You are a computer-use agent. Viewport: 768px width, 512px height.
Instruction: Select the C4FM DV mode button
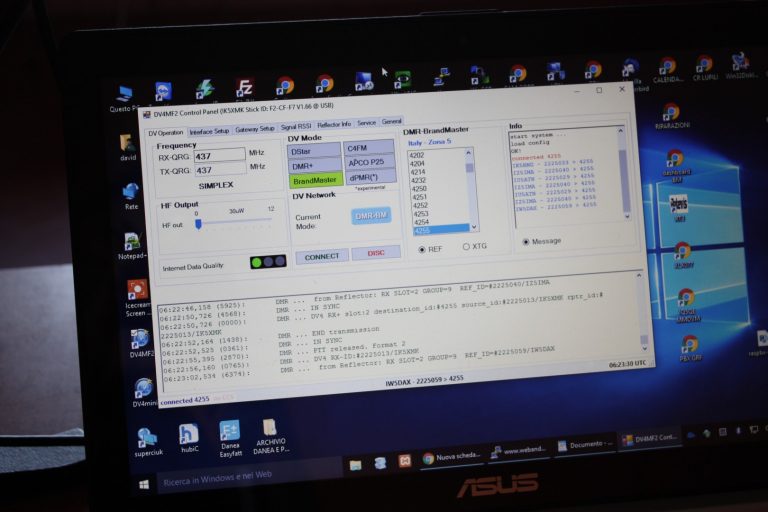[x=369, y=147]
